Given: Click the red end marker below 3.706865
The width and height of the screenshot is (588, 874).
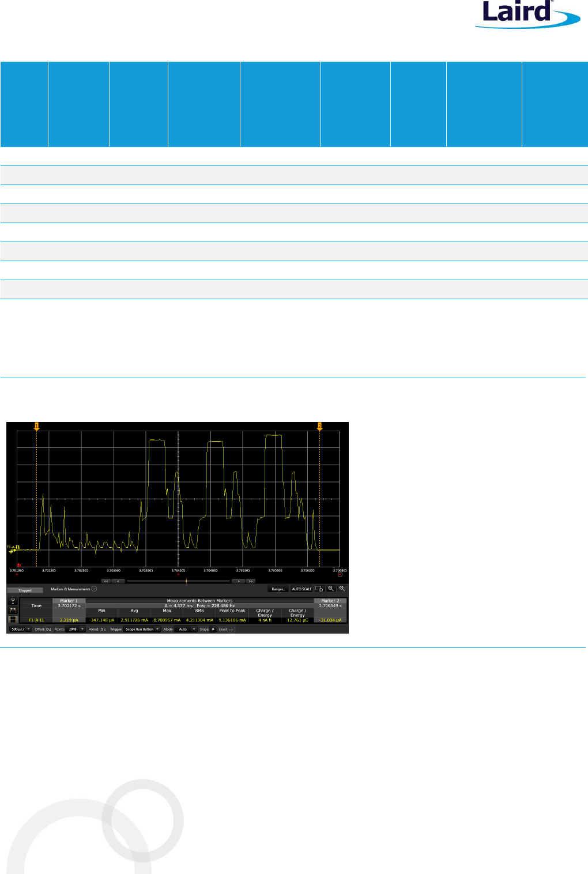Looking at the screenshot, I should pos(340,574).
